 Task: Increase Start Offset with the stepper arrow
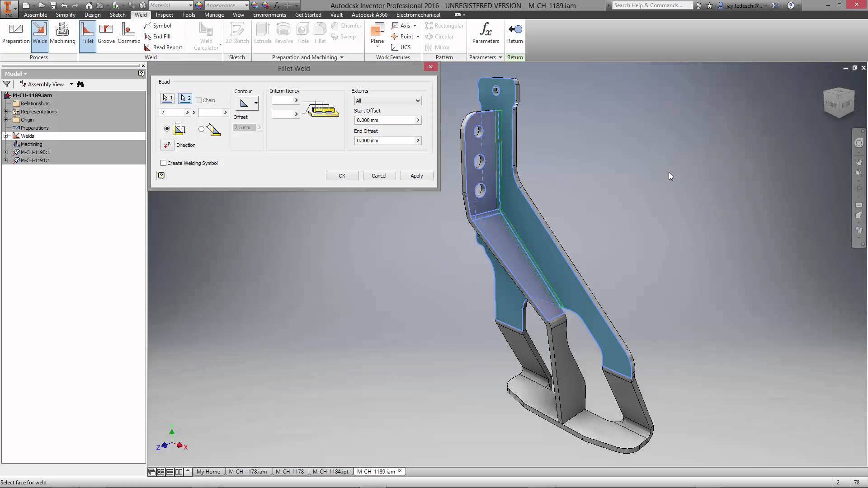pos(417,120)
